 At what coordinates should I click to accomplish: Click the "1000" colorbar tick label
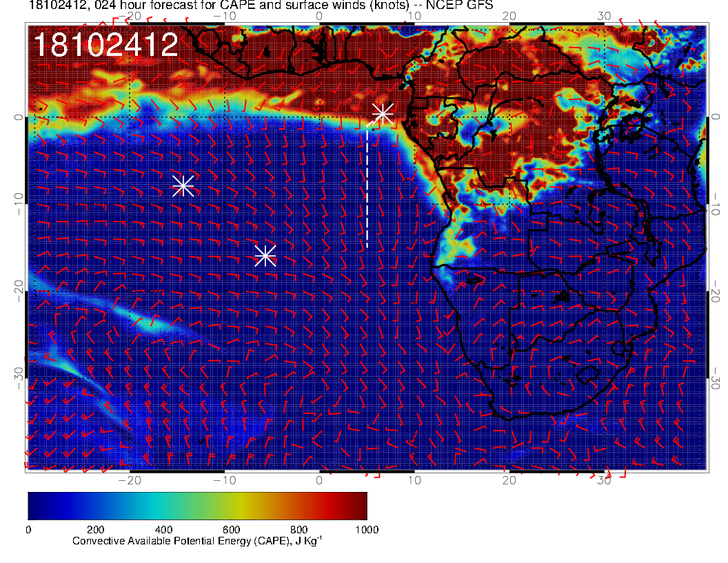click(x=366, y=529)
